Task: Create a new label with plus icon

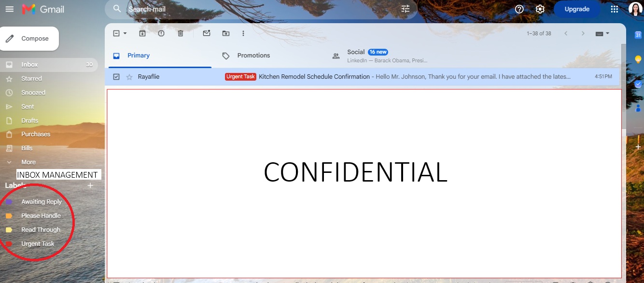Action: 90,185
